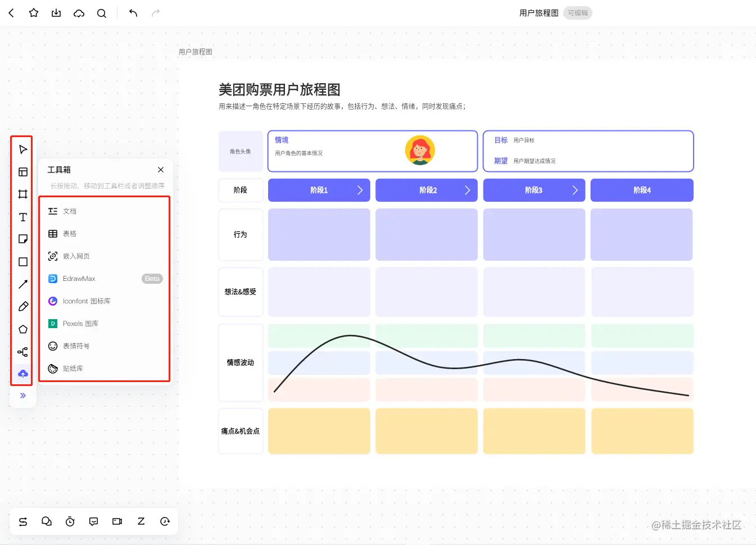756x545 pixels.
Task: Select the Text tool
Action: click(23, 217)
